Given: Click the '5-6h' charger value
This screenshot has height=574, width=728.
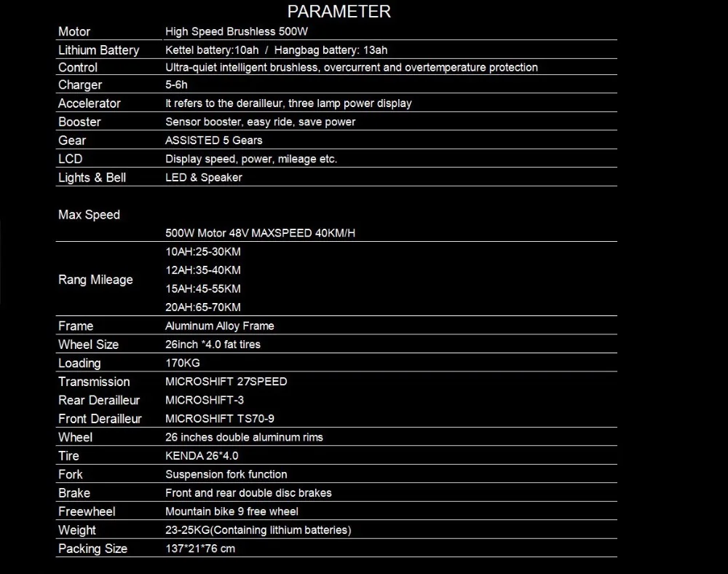Looking at the screenshot, I should 176,84.
